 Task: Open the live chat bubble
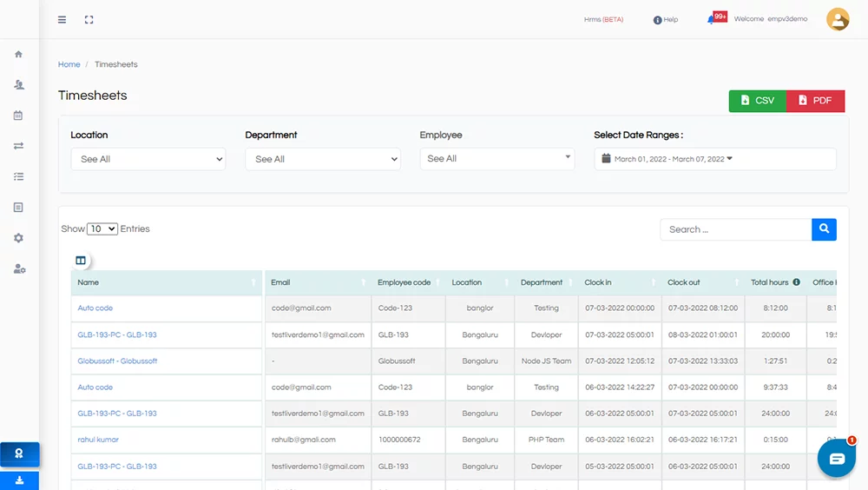(x=837, y=459)
